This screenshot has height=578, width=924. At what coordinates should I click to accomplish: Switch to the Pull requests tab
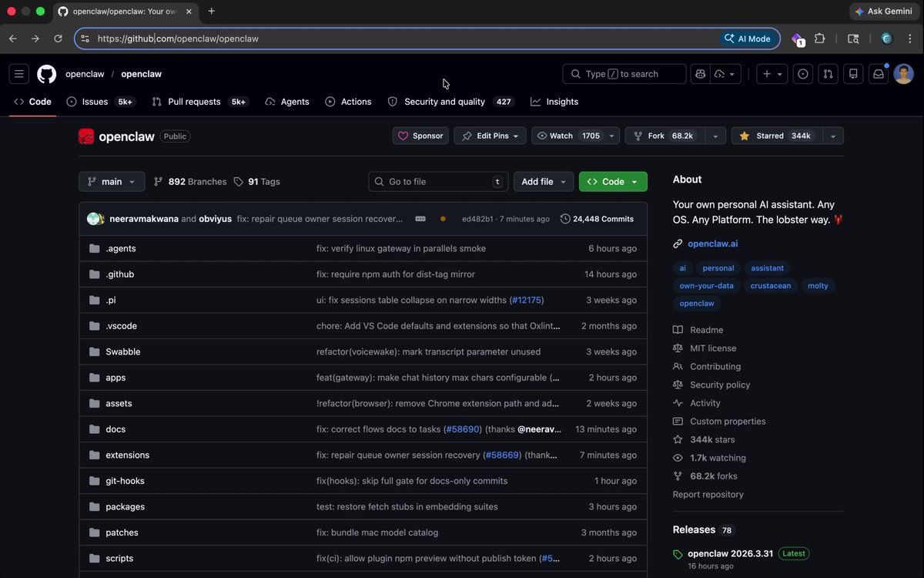coord(194,102)
